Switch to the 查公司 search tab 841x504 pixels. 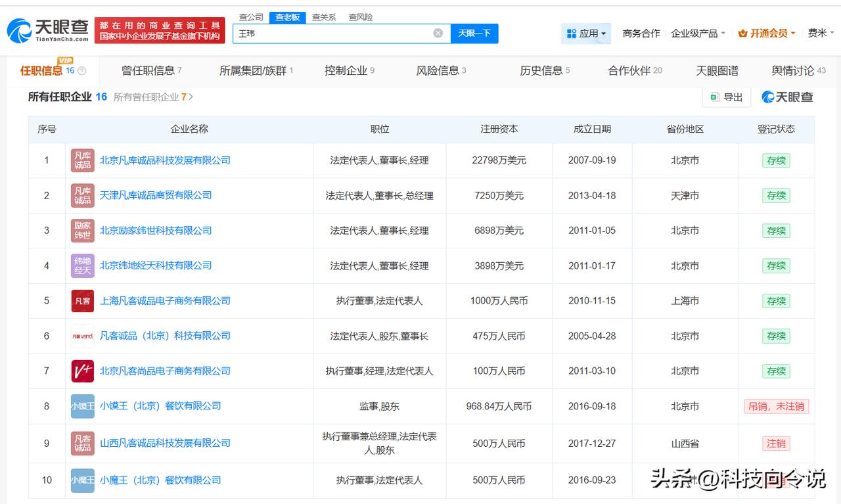tap(251, 17)
